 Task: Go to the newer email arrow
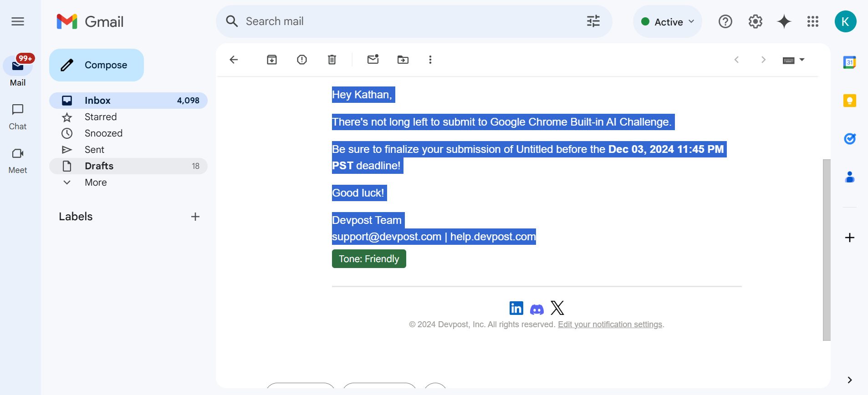coord(736,60)
